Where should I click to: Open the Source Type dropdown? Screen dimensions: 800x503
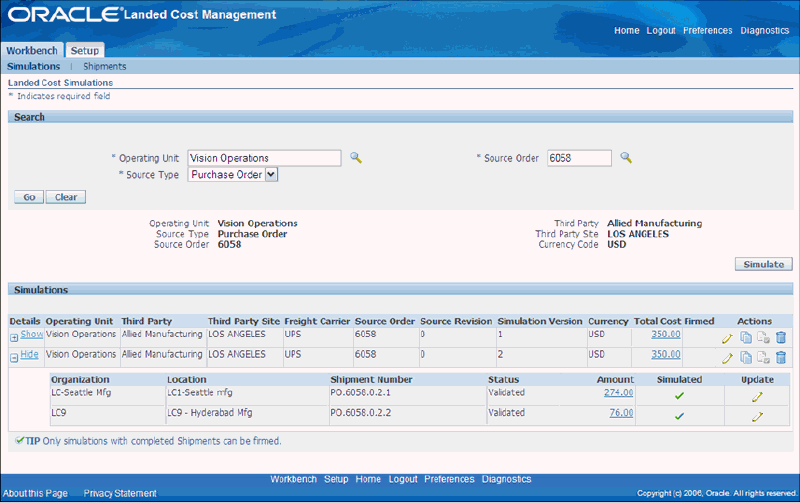(x=233, y=174)
